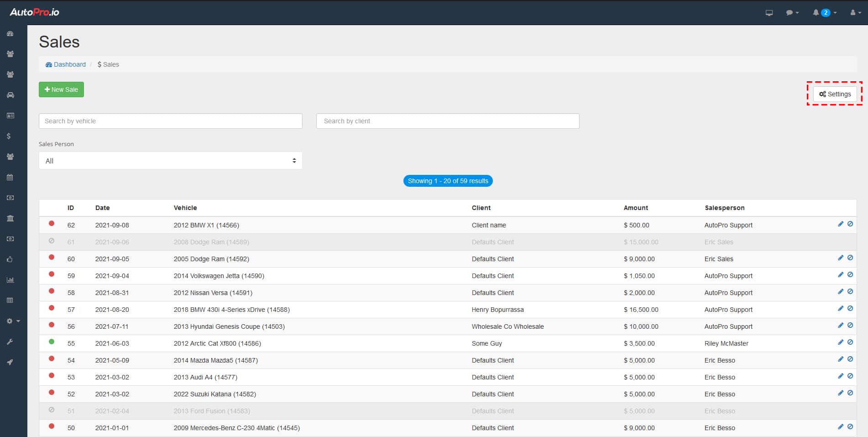868x437 pixels.
Task: Click the green status dot for sale 55
Action: click(52, 342)
